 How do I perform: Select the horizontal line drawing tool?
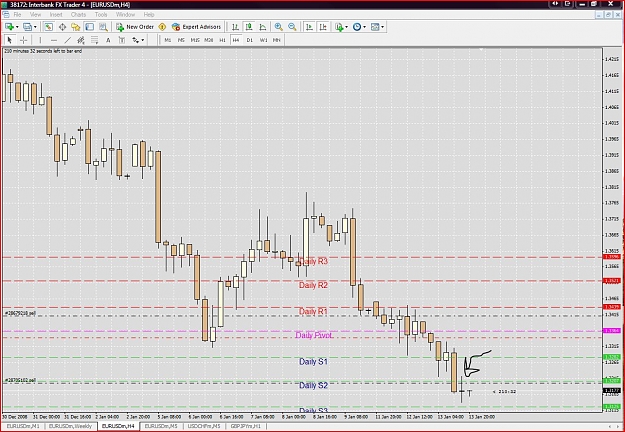click(54, 40)
